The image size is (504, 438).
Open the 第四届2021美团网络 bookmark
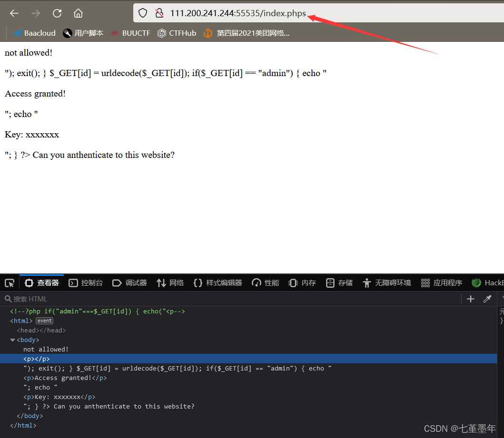tap(247, 33)
